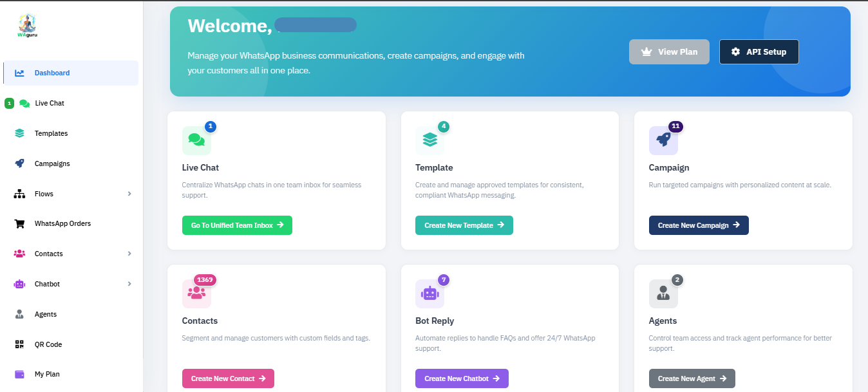Screen dimensions: 868x392
Task: Open the Dashboard menu item
Action: pos(52,73)
